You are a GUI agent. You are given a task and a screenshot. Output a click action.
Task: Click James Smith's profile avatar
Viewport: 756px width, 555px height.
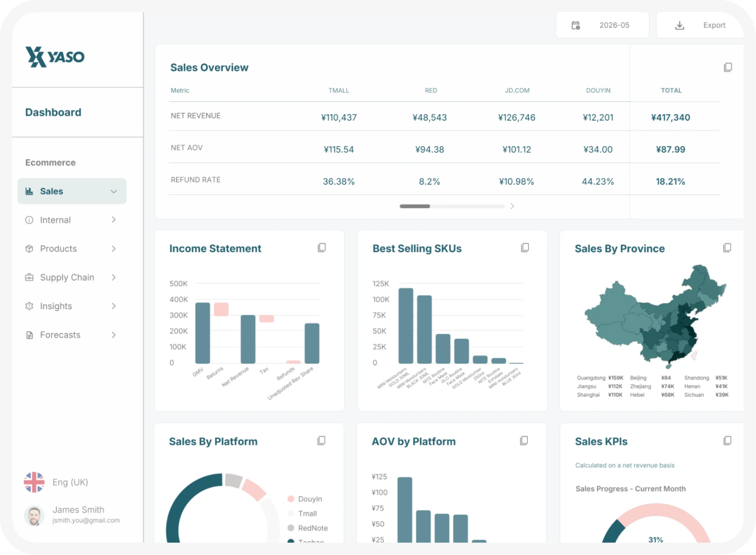pyautogui.click(x=34, y=515)
